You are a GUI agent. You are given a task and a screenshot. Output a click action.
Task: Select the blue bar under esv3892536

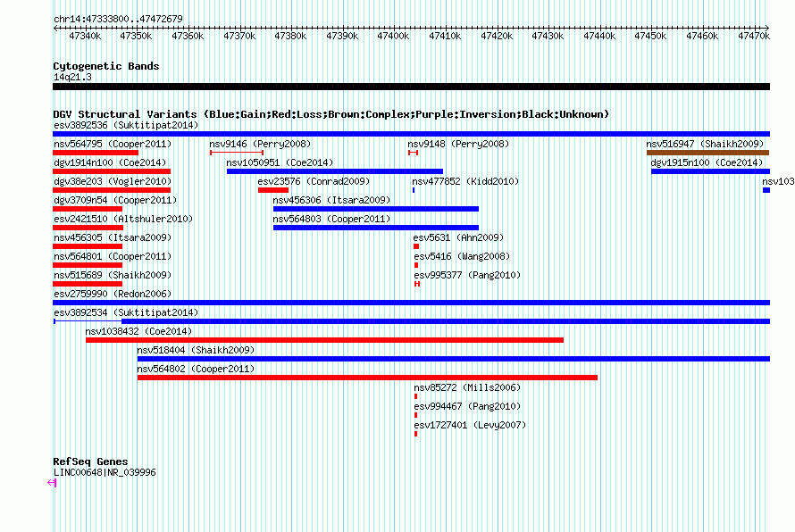tap(411, 134)
